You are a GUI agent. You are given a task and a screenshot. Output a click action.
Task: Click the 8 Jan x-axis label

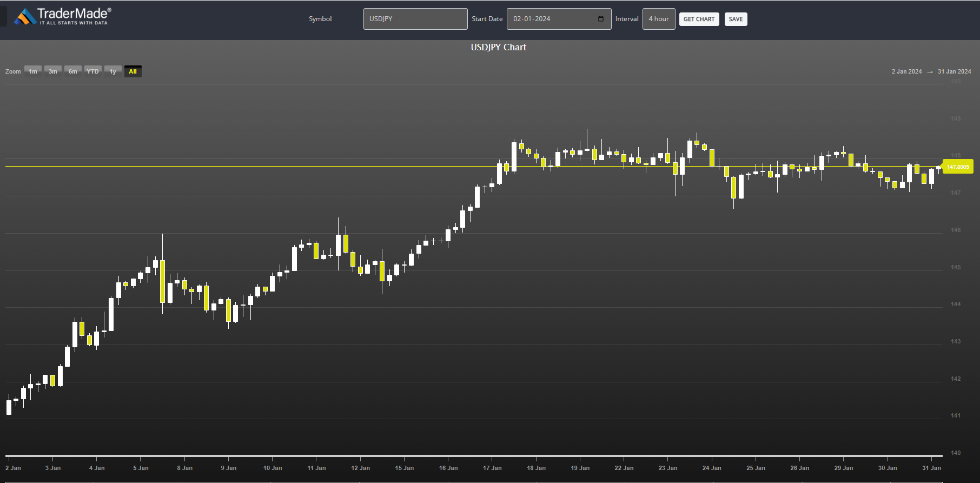coord(184,468)
